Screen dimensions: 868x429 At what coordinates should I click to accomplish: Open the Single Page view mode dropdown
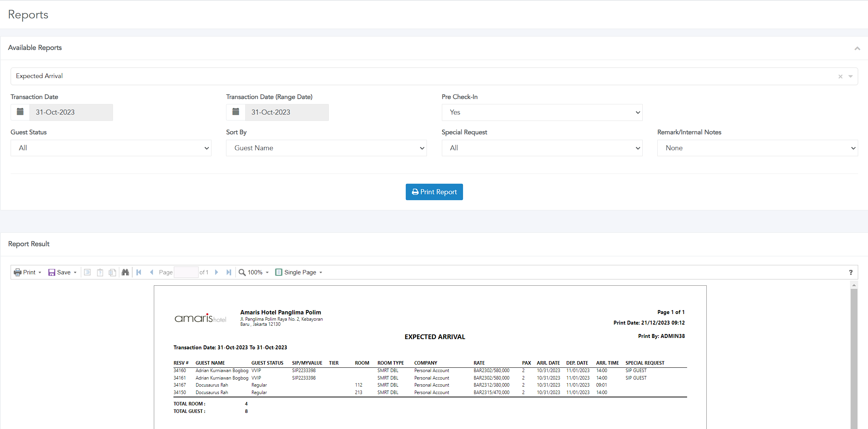coord(299,272)
